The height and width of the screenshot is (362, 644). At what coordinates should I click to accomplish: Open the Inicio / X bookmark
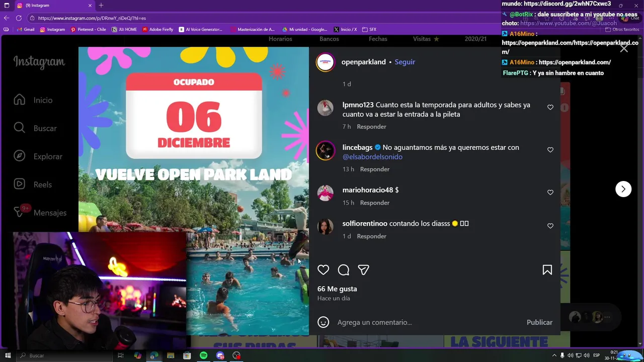pos(345,30)
